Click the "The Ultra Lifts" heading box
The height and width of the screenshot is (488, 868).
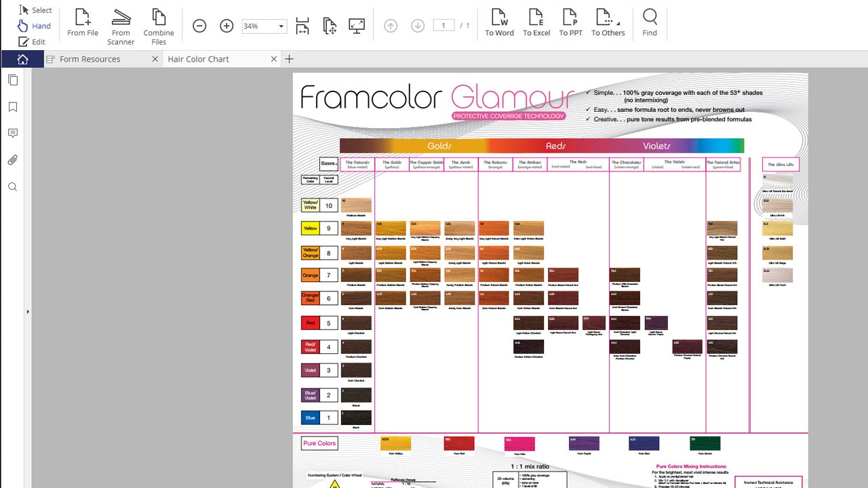click(781, 165)
